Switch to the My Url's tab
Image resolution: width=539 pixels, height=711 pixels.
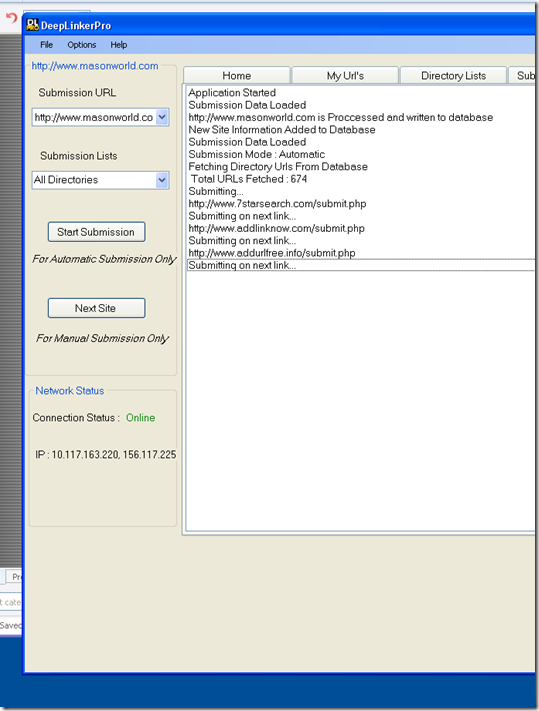click(x=345, y=76)
